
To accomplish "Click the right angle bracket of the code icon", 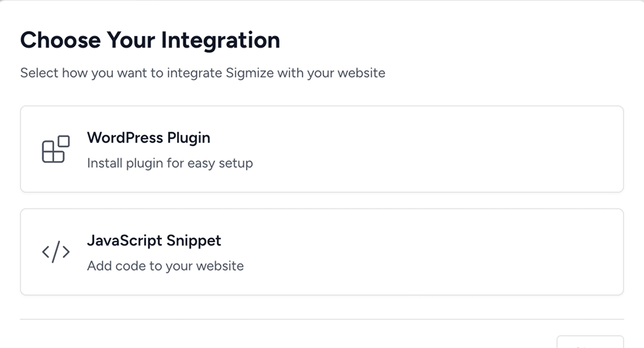I will 66,252.
